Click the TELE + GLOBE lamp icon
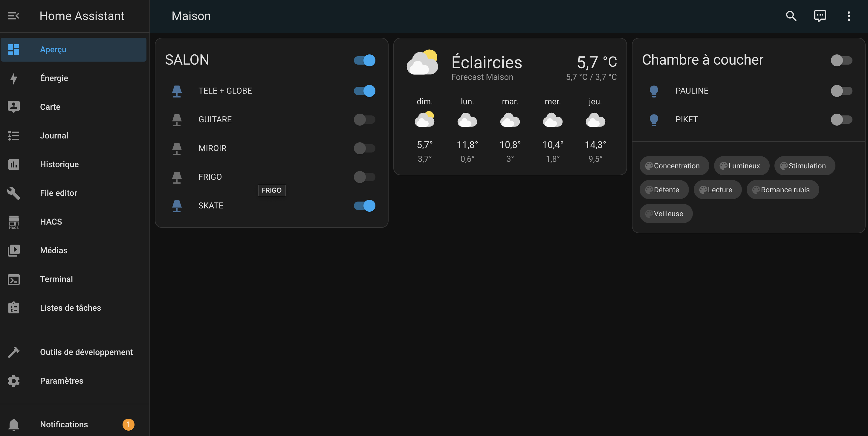The image size is (868, 436). (x=177, y=91)
